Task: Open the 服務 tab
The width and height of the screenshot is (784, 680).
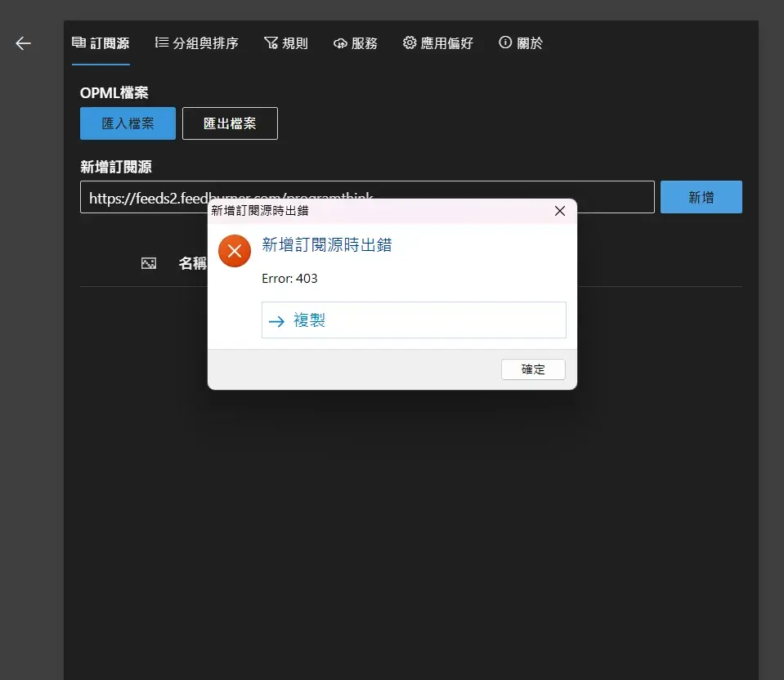Action: 356,43
